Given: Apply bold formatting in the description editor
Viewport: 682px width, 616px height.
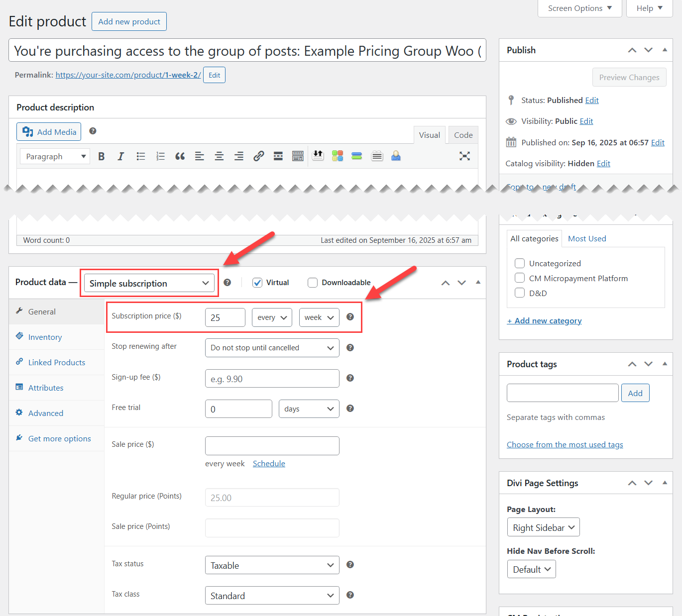Looking at the screenshot, I should pyautogui.click(x=101, y=156).
